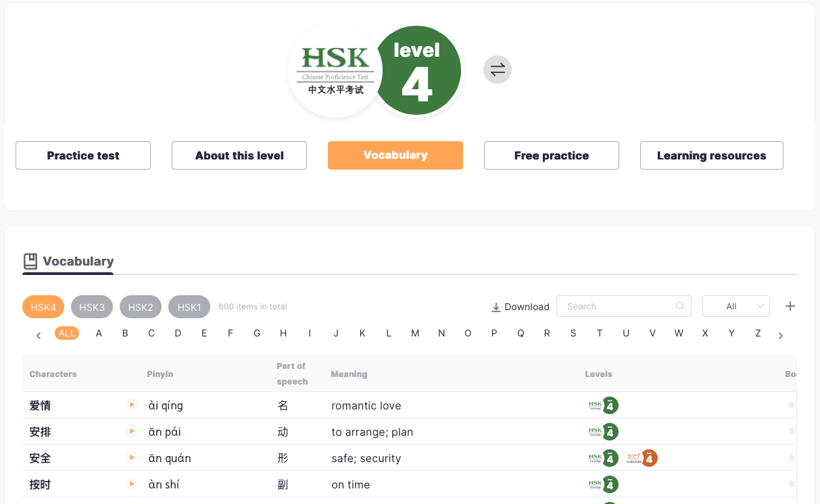Click HSK 4 badge in 安排 row

(603, 432)
